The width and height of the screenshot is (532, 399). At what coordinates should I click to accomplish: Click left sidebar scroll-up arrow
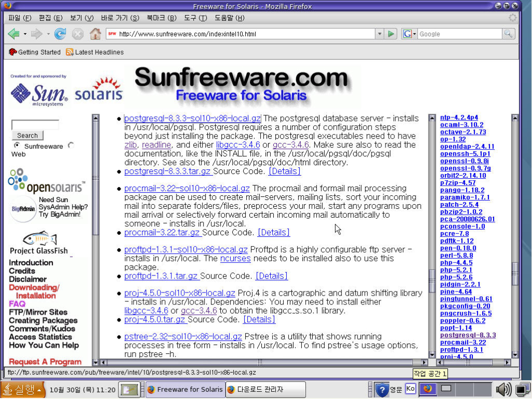tap(96, 118)
